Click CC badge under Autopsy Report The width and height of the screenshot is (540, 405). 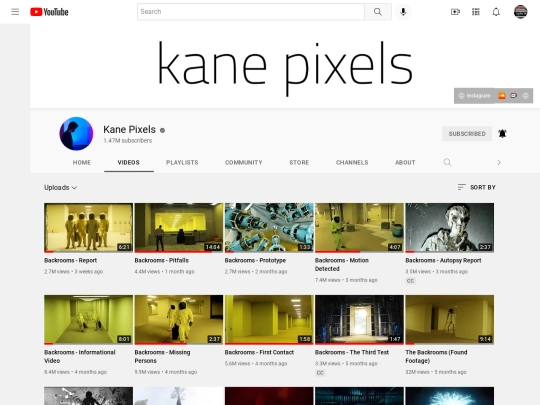410,281
